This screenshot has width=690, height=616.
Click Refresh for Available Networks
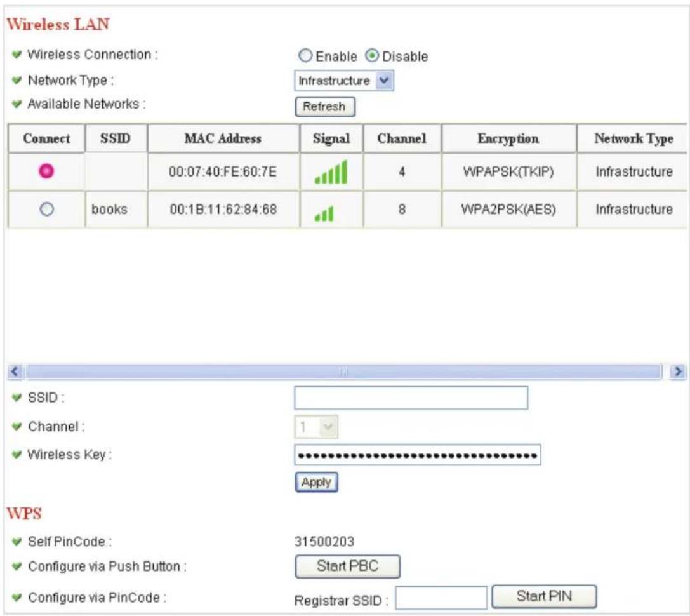point(325,107)
